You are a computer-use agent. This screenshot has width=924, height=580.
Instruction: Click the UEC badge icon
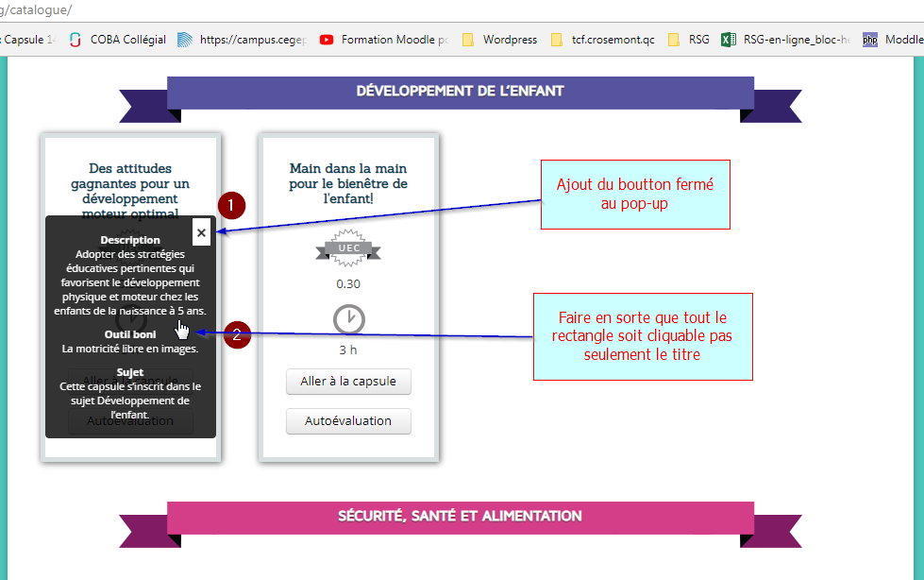[348, 247]
